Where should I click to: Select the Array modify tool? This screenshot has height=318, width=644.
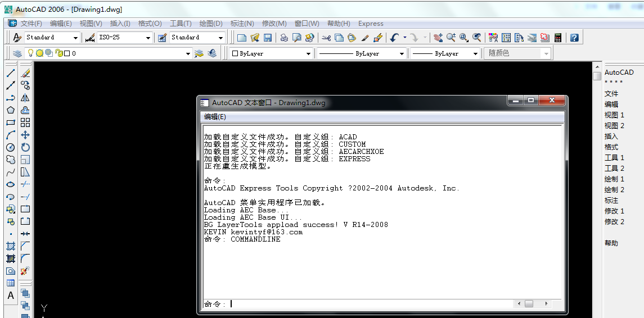tap(25, 122)
